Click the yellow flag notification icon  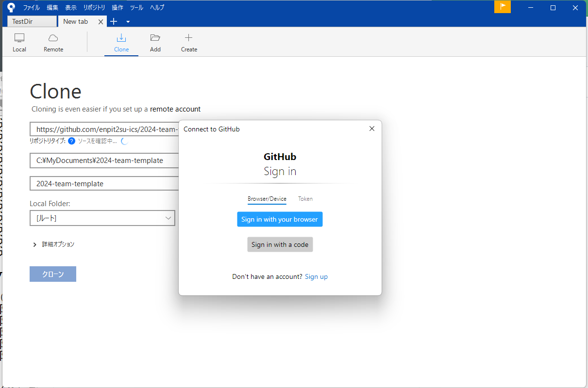(x=503, y=7)
